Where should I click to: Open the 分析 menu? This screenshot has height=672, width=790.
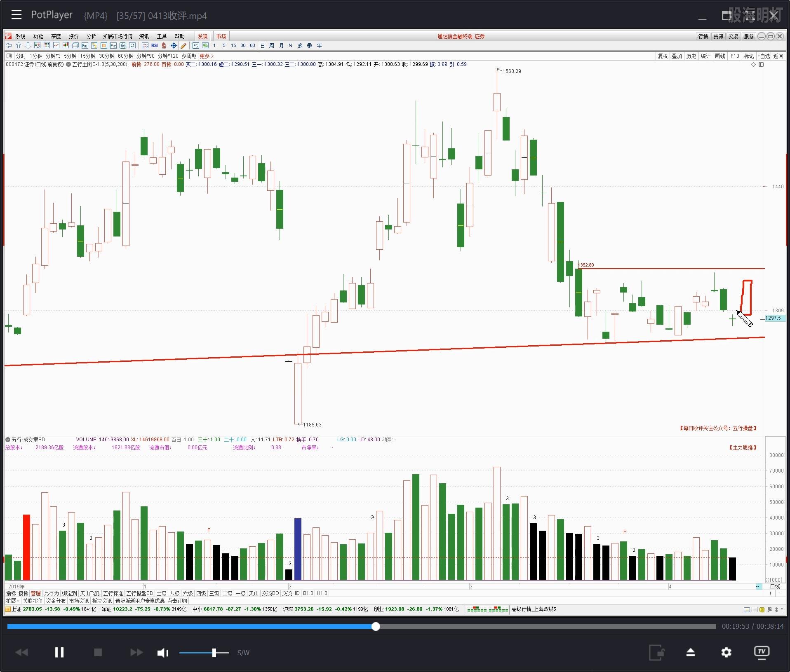[91, 36]
